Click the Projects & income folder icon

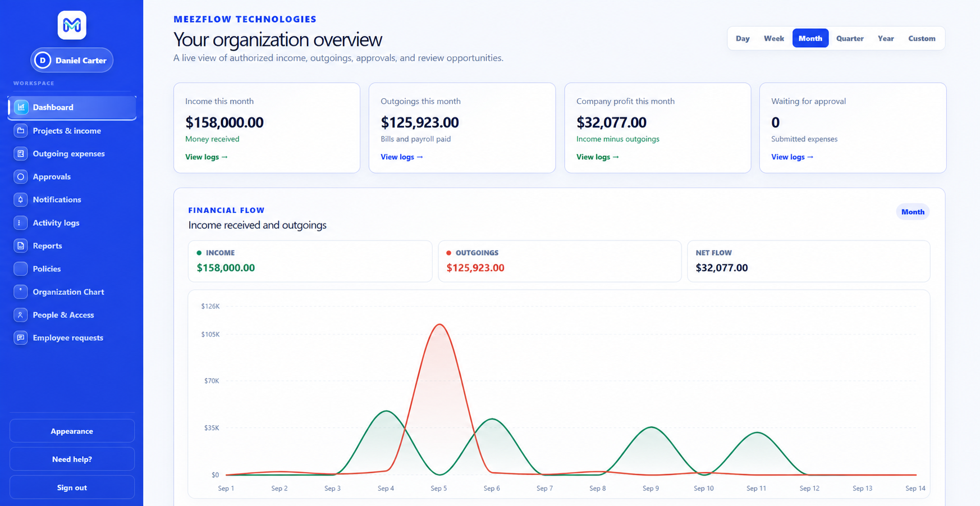coord(21,130)
